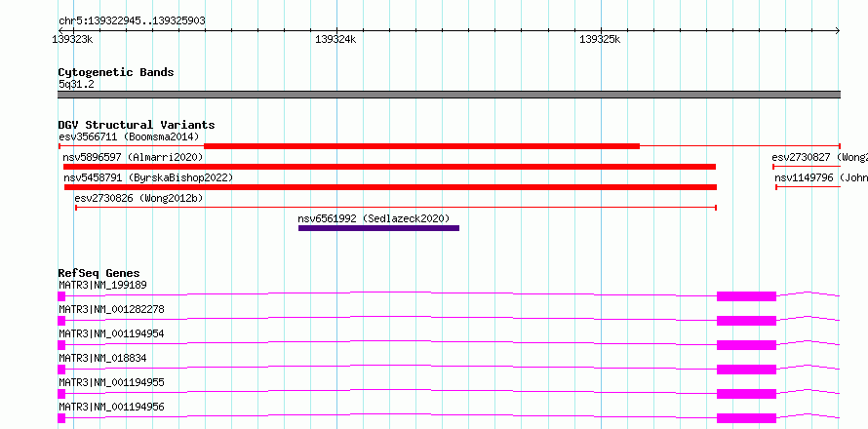Click the esv2730827 variant label
The width and height of the screenshot is (868, 429).
(819, 157)
